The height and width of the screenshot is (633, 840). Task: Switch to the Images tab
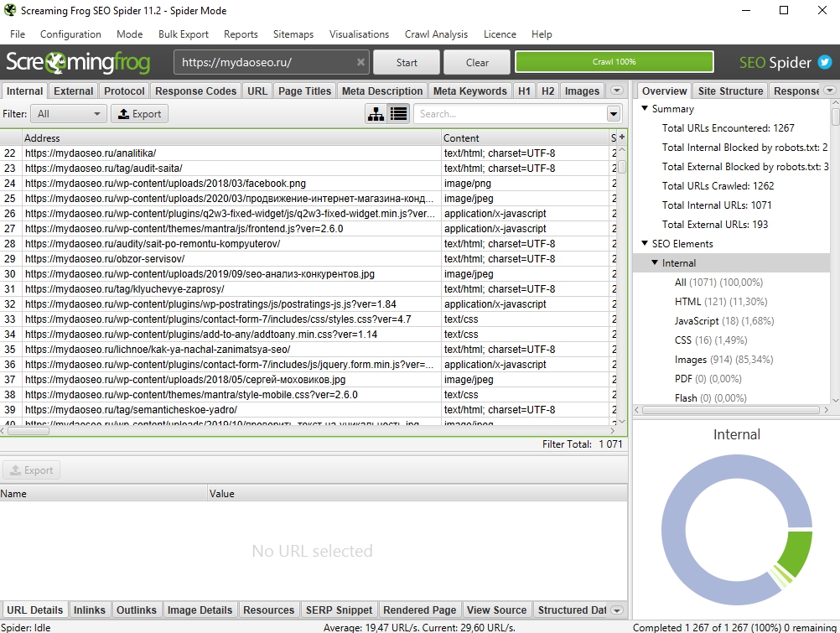coord(582,91)
